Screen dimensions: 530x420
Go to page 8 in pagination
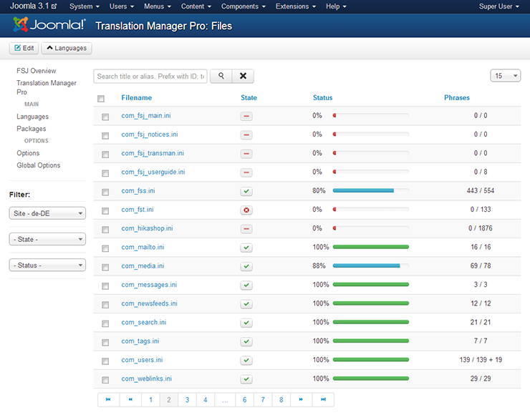click(x=281, y=400)
